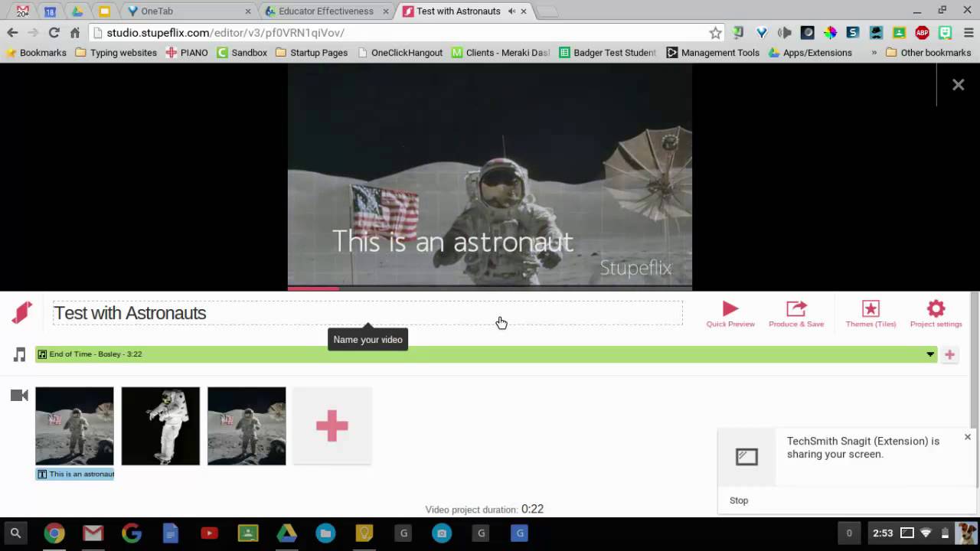Open the pinned Gmail tab
Screen dimensions: 980x551
click(x=23, y=11)
